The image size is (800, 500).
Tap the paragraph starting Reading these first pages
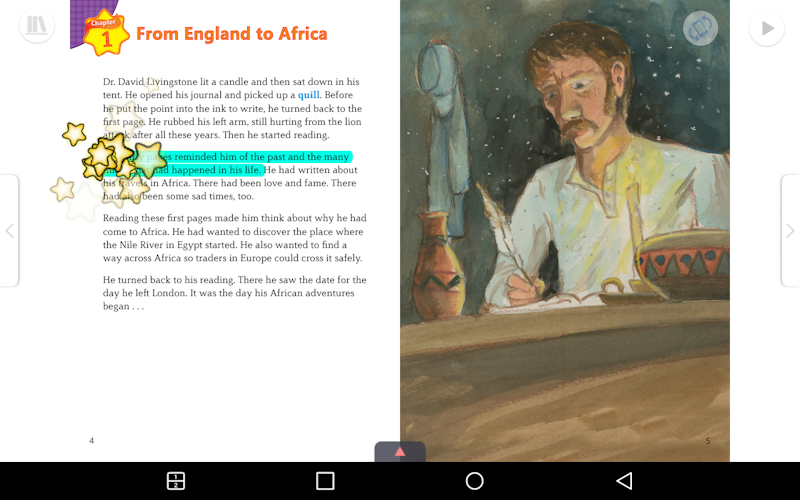pos(235,238)
